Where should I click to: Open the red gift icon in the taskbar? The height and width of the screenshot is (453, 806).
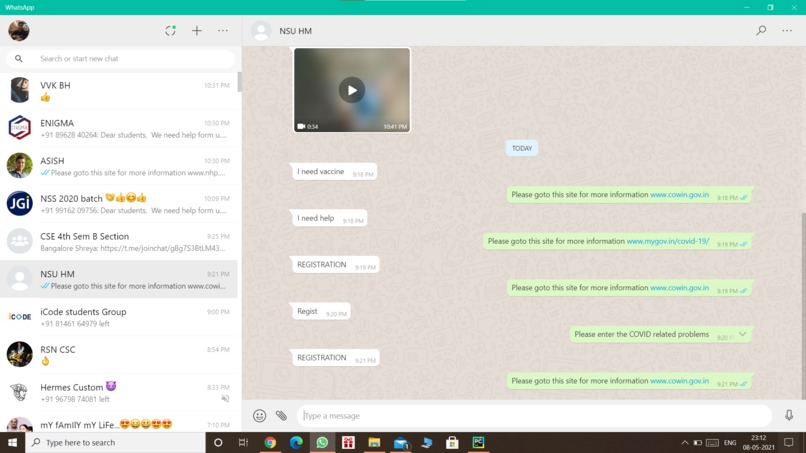[x=348, y=442]
